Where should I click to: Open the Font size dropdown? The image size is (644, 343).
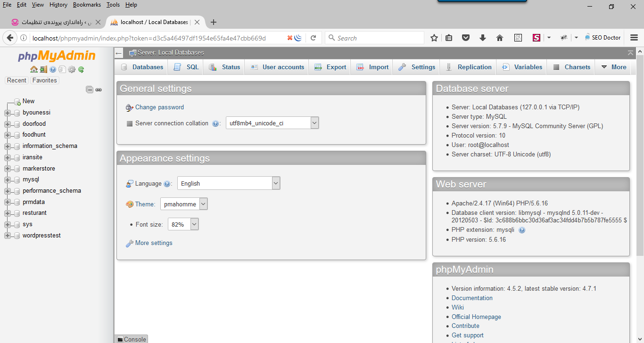coord(183,224)
